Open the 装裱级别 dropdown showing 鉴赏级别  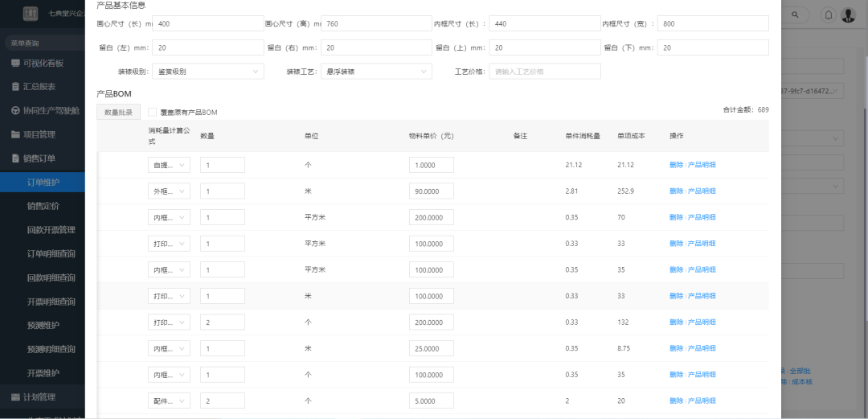208,72
